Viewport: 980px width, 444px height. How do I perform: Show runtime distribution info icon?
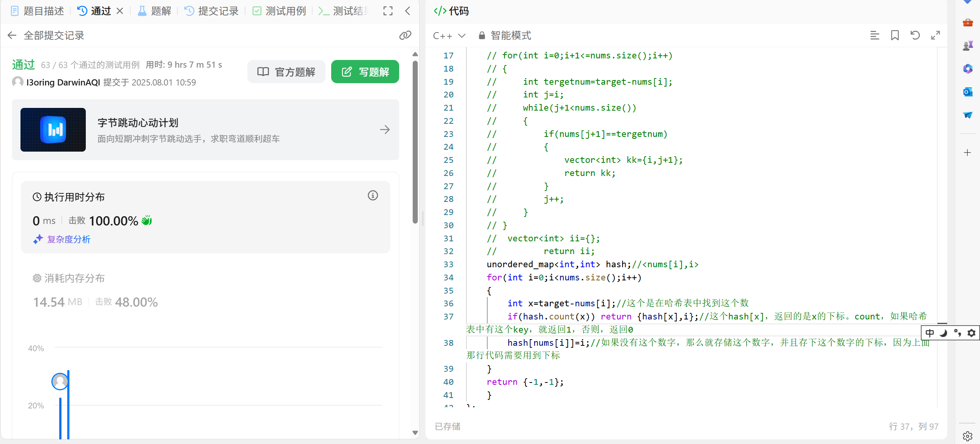coord(373,195)
